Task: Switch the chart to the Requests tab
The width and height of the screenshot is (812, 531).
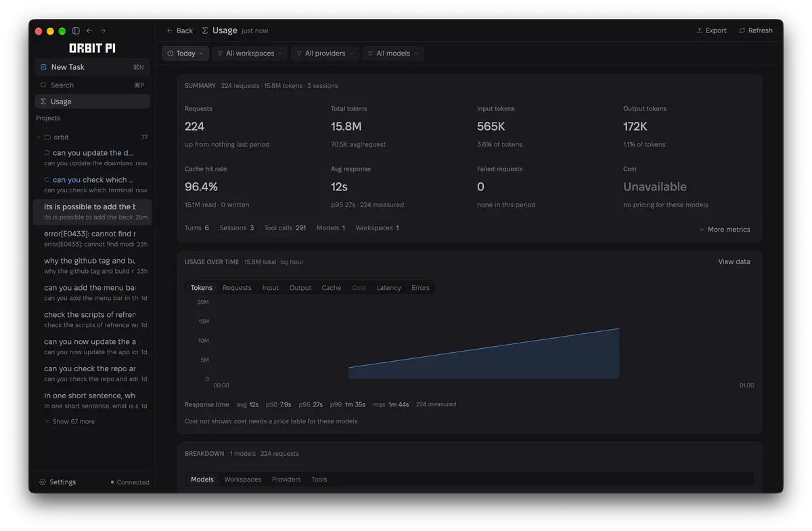Action: coord(237,288)
